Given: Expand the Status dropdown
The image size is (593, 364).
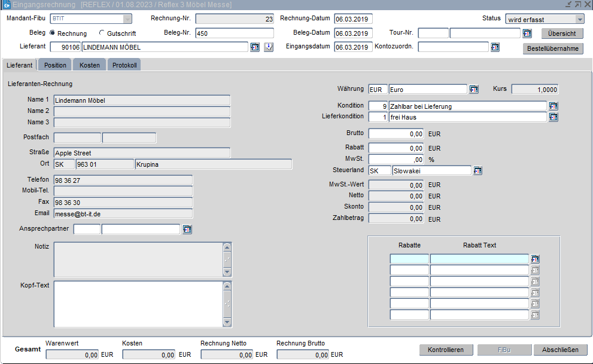Looking at the screenshot, I should coord(579,19).
